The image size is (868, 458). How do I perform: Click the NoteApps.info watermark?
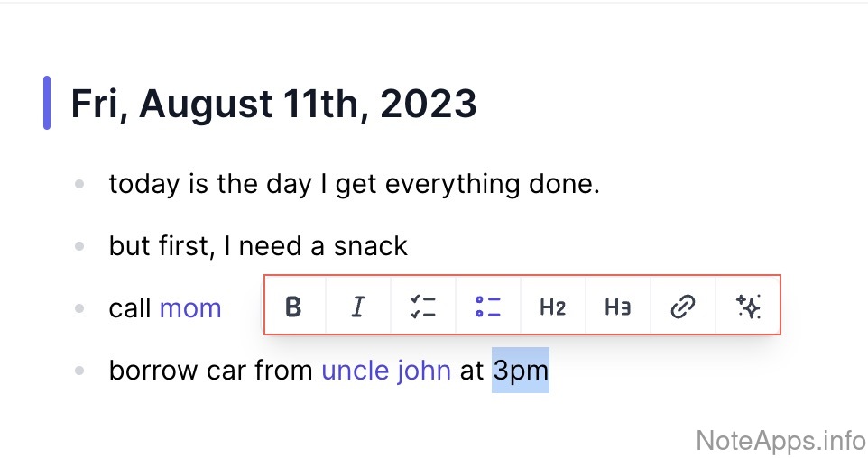pos(781,440)
